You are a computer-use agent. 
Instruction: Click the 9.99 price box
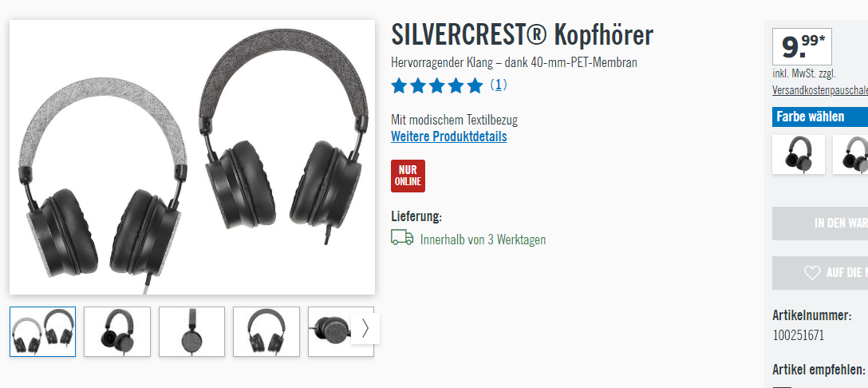(x=802, y=46)
